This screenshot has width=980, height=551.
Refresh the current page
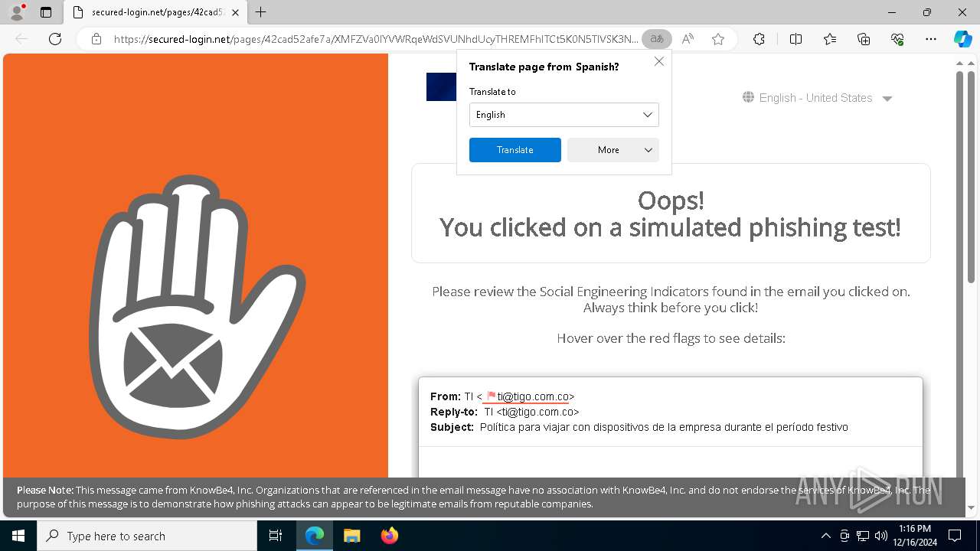pyautogui.click(x=55, y=39)
